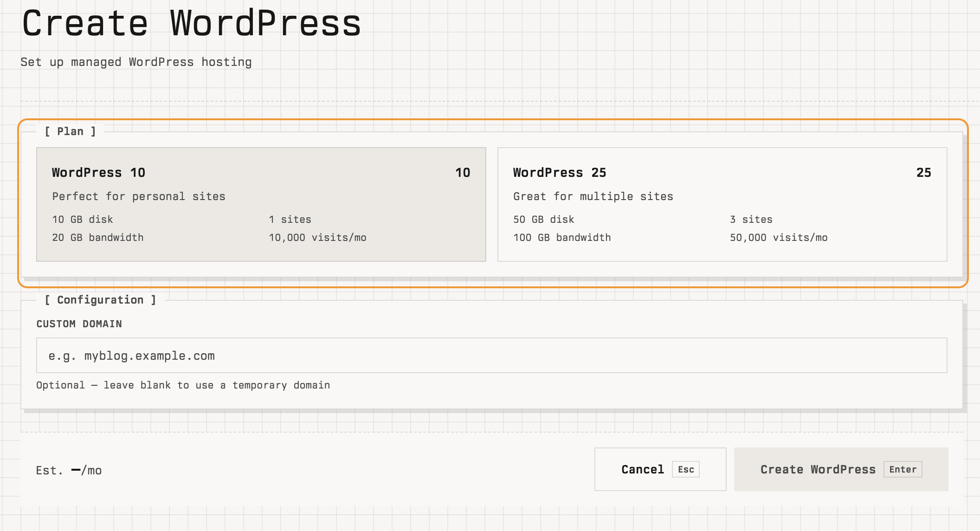Screen dimensions: 980x531
Task: Click the '10,000 visits/mo' spec
Action: 317,237
